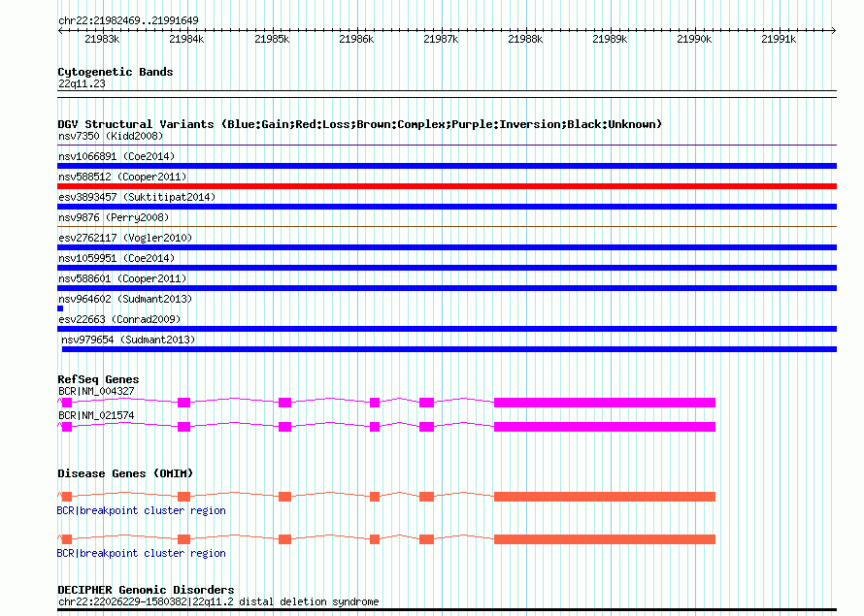Viewport: 864px width, 616px height.
Task: Open the nsv1059951 (Coe2014) variant label
Action: [x=116, y=258]
